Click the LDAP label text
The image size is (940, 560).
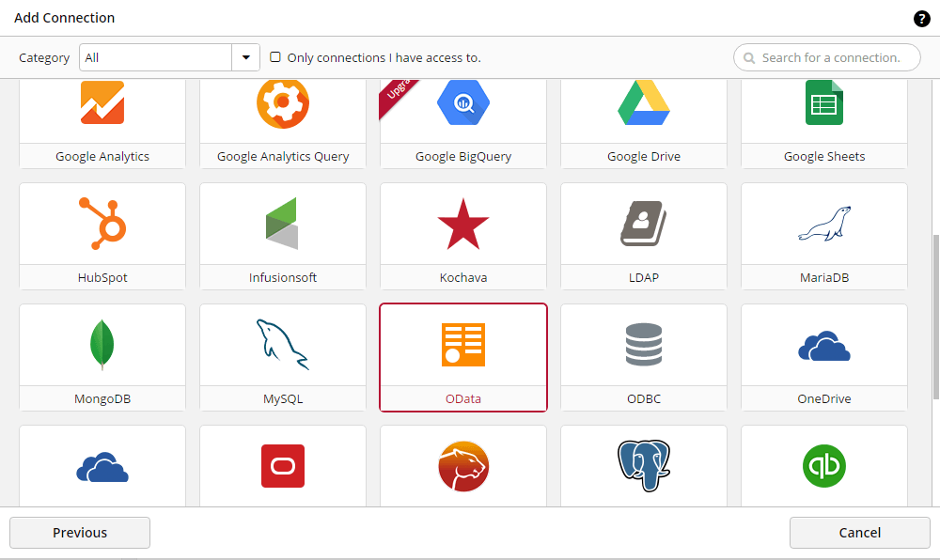click(x=644, y=277)
